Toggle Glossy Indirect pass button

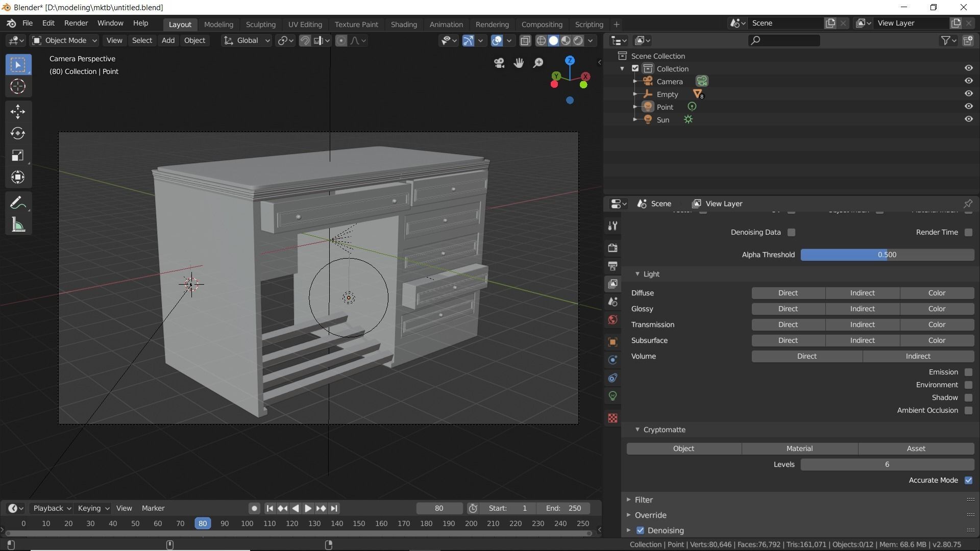coord(862,309)
